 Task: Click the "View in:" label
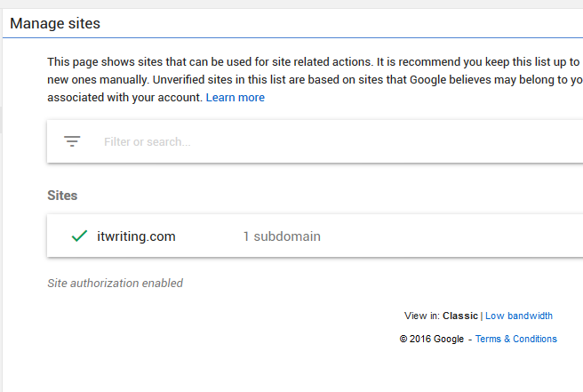click(421, 316)
